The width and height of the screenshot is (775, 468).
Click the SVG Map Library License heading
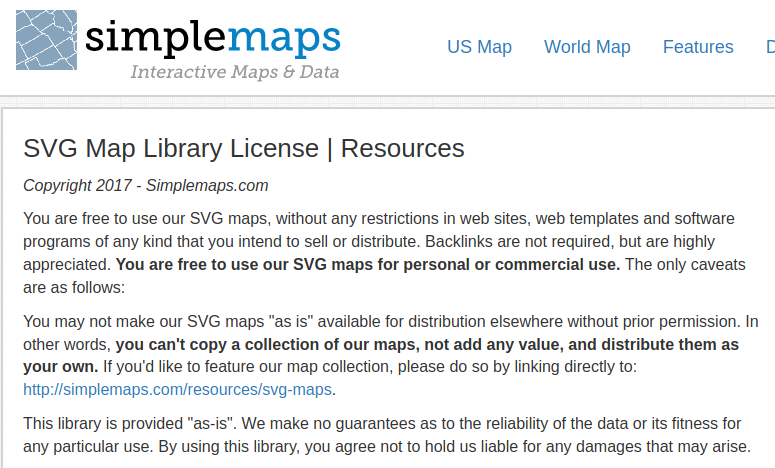(x=170, y=149)
